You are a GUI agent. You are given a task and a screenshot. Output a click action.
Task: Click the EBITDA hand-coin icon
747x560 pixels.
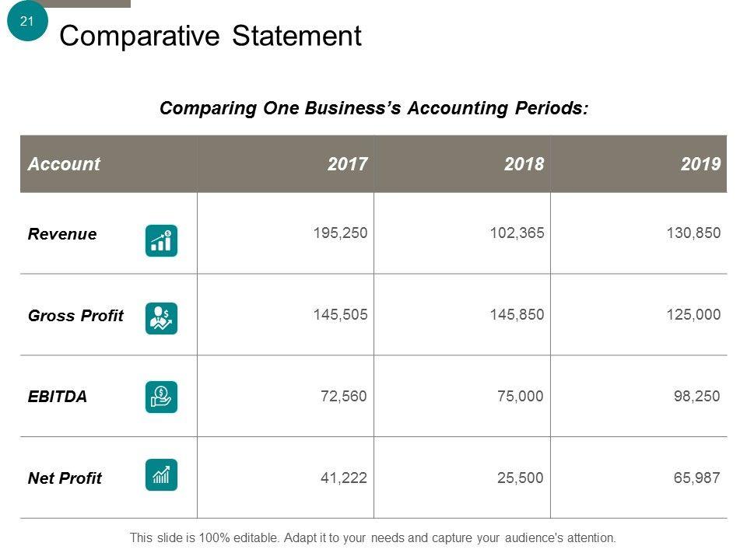pos(161,397)
